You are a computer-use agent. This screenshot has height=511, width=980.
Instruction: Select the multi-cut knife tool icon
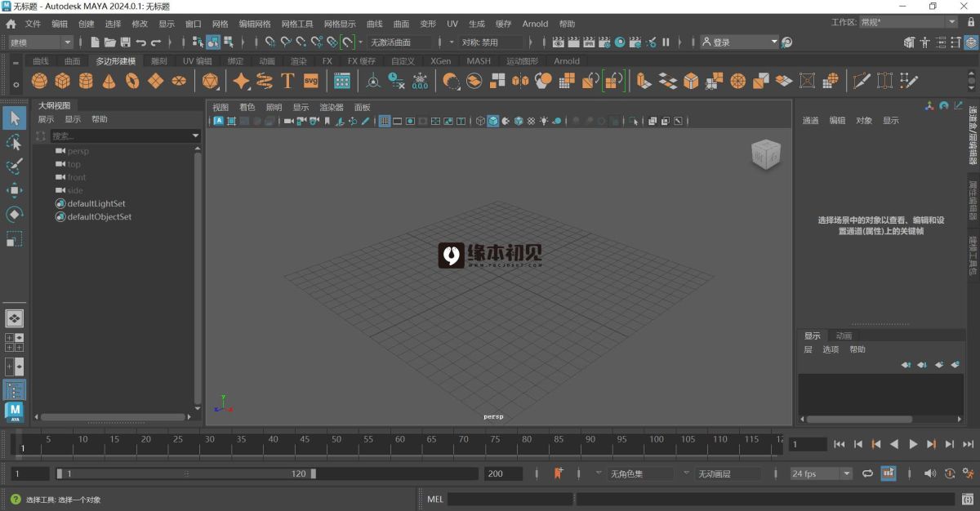coord(861,81)
